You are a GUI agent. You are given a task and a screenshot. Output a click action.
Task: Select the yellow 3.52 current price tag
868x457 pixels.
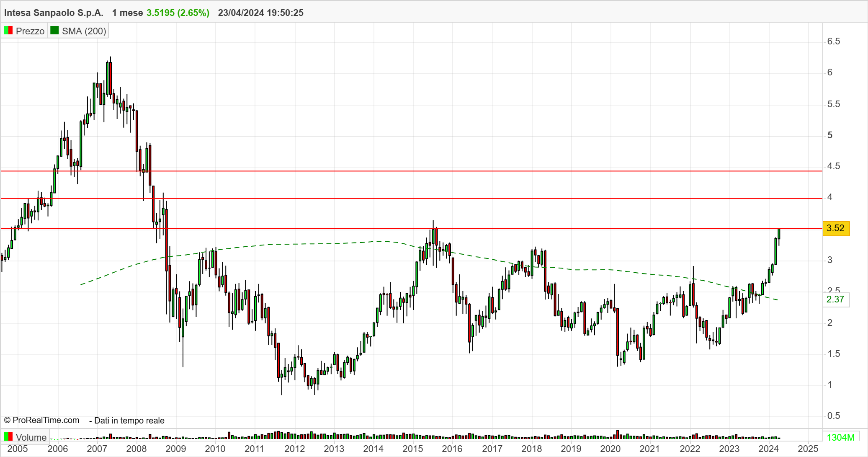point(836,228)
